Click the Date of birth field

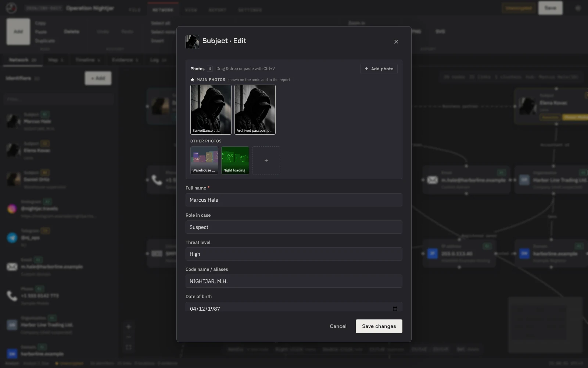tap(294, 307)
